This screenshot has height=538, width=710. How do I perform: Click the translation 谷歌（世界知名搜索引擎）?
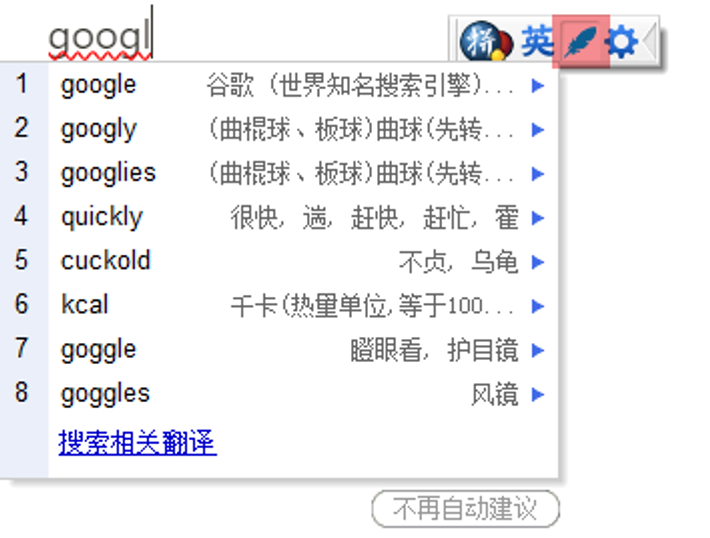pos(360,85)
